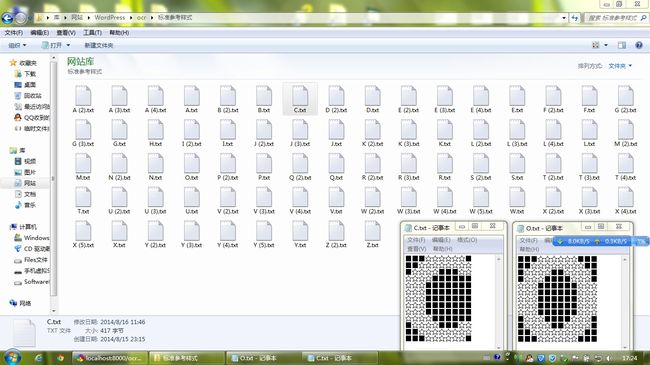The image size is (650, 365).
Task: Click the Chrome icon on taskbar
Action: (61, 358)
